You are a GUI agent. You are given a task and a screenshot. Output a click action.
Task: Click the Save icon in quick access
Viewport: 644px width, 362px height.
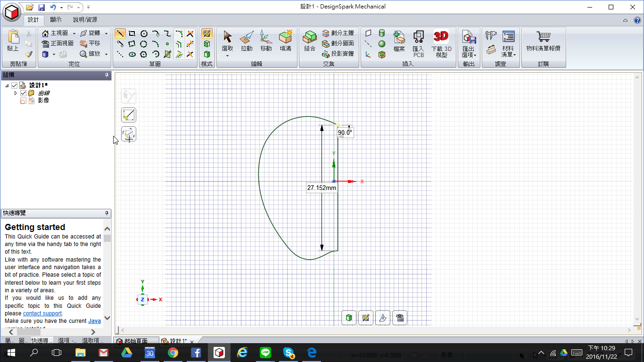pyautogui.click(x=41, y=7)
